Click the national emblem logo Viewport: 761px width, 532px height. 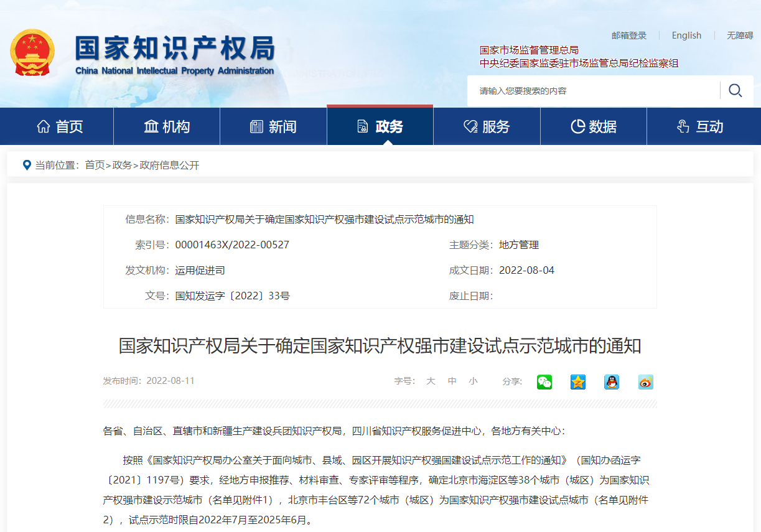pyautogui.click(x=32, y=54)
